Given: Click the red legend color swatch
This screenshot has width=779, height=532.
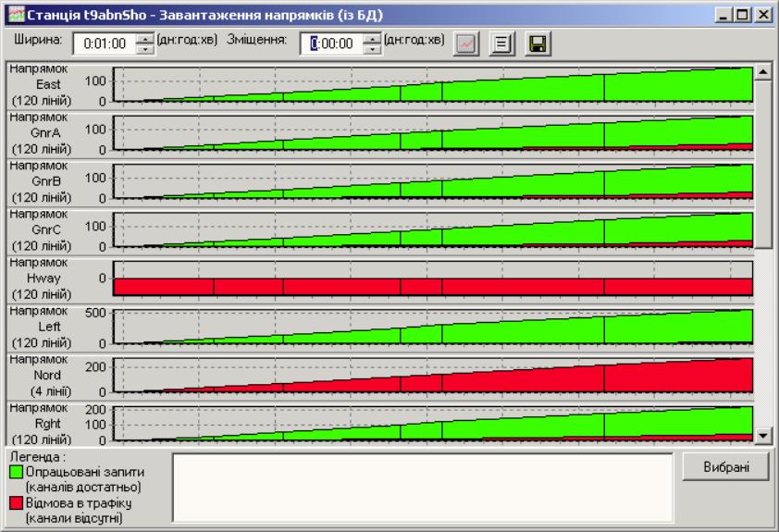Looking at the screenshot, I should (16, 502).
